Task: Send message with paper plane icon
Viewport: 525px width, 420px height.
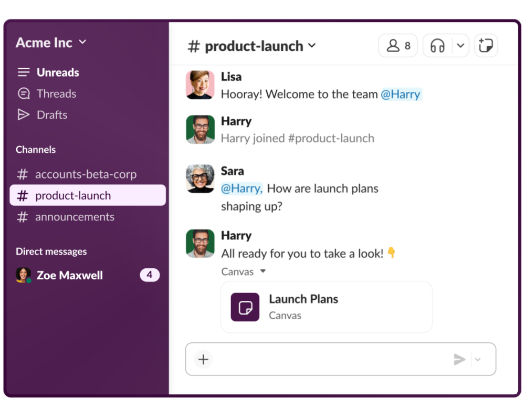Action: point(459,360)
